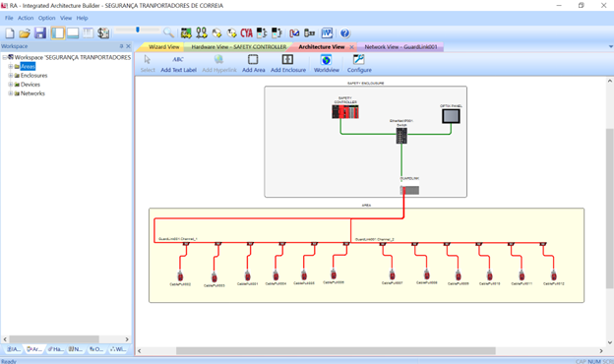The height and width of the screenshot is (364, 614).
Task: Select the GUARDLINK module in diagram
Action: [x=409, y=190]
